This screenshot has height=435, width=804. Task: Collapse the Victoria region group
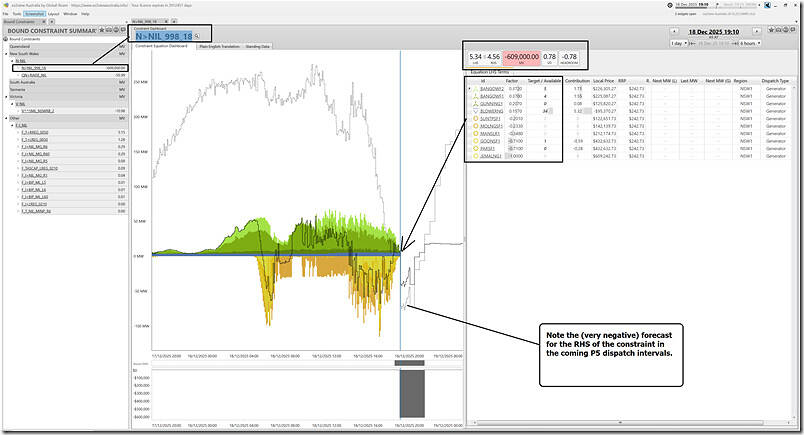click(5, 95)
